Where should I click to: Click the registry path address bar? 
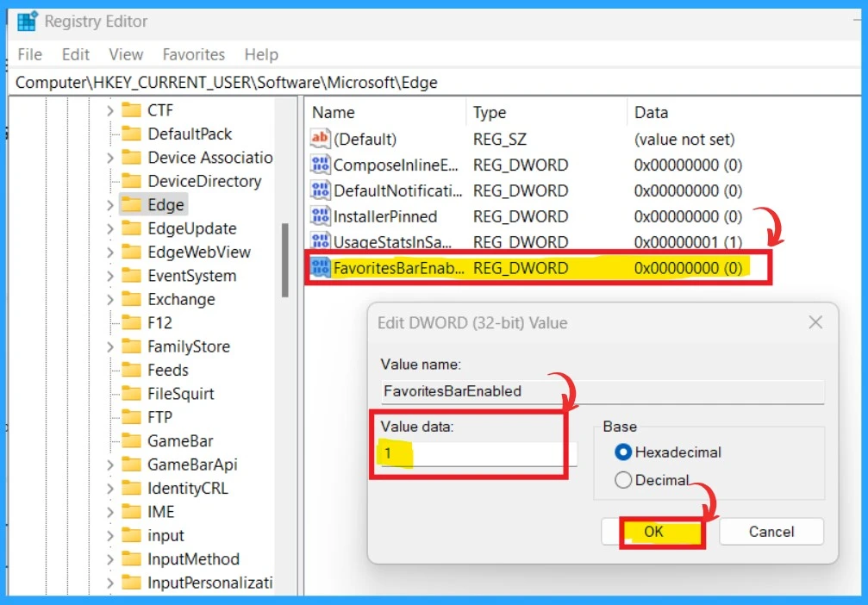(434, 83)
